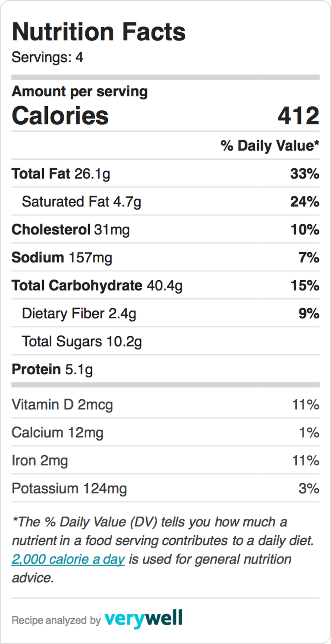Select the % Daily Value* header
The image size is (331, 644).
270,145
